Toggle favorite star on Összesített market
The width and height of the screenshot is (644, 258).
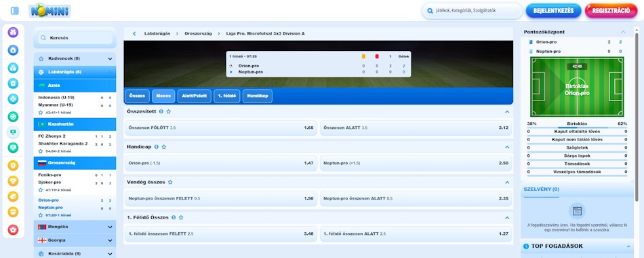tap(168, 111)
